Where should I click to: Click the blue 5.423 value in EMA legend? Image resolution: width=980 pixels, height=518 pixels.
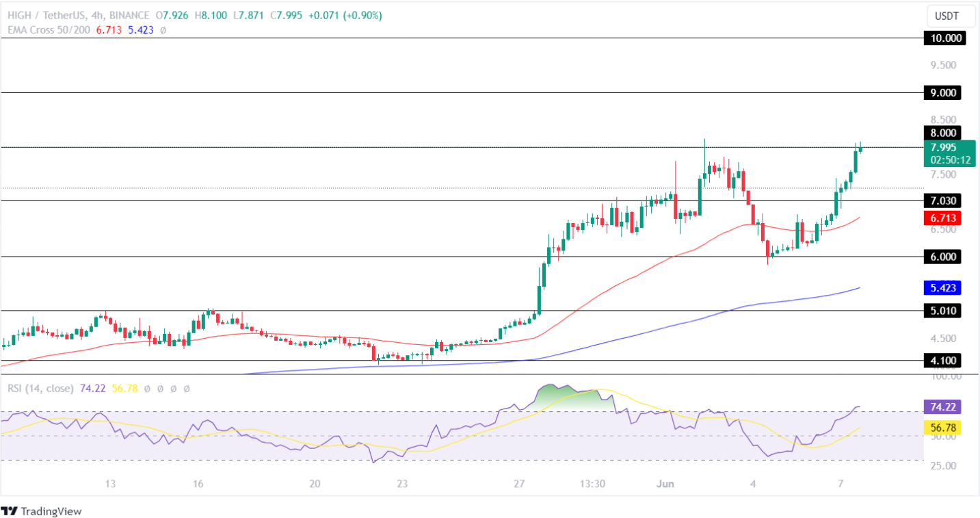pos(142,30)
